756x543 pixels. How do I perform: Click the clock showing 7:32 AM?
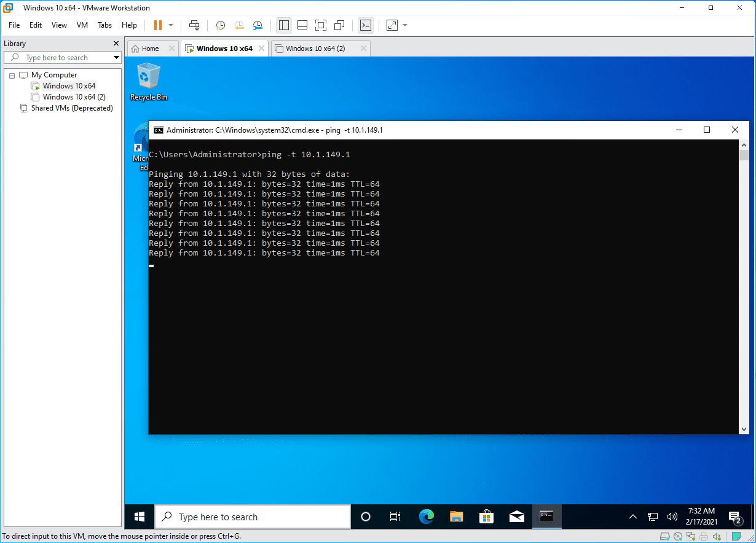point(701,517)
